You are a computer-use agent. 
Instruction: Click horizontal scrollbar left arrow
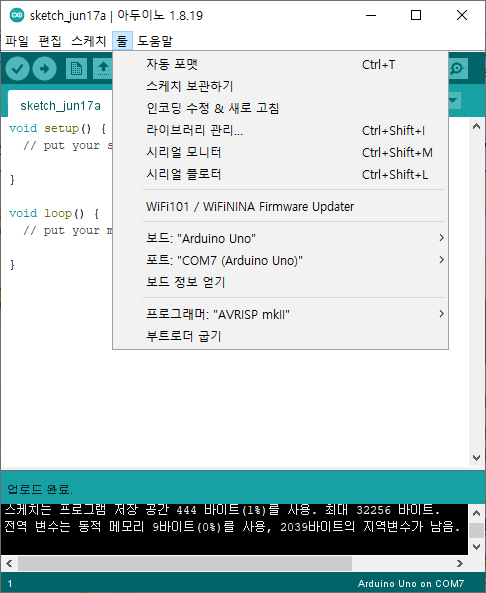pyautogui.click(x=9, y=563)
